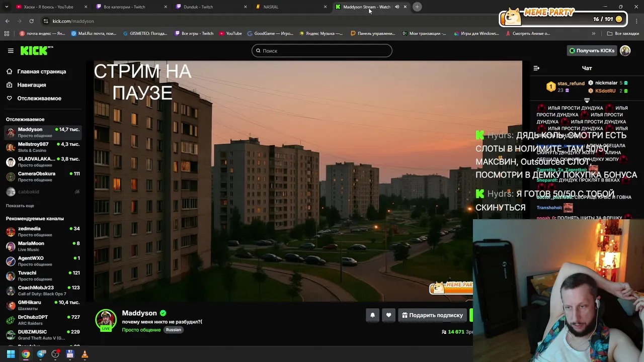Click Maddyson channel name below video
The width and height of the screenshot is (644, 362).
tap(139, 313)
